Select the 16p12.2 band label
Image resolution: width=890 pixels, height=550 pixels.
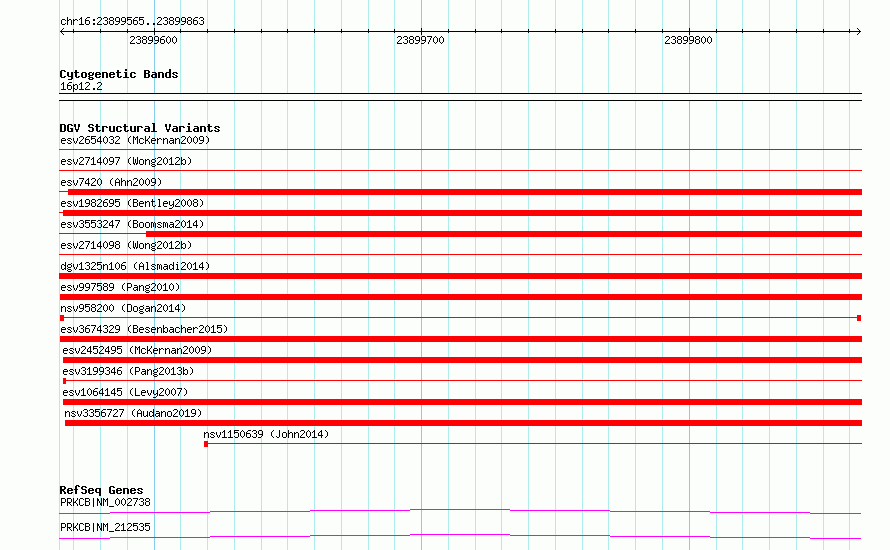pyautogui.click(x=81, y=86)
